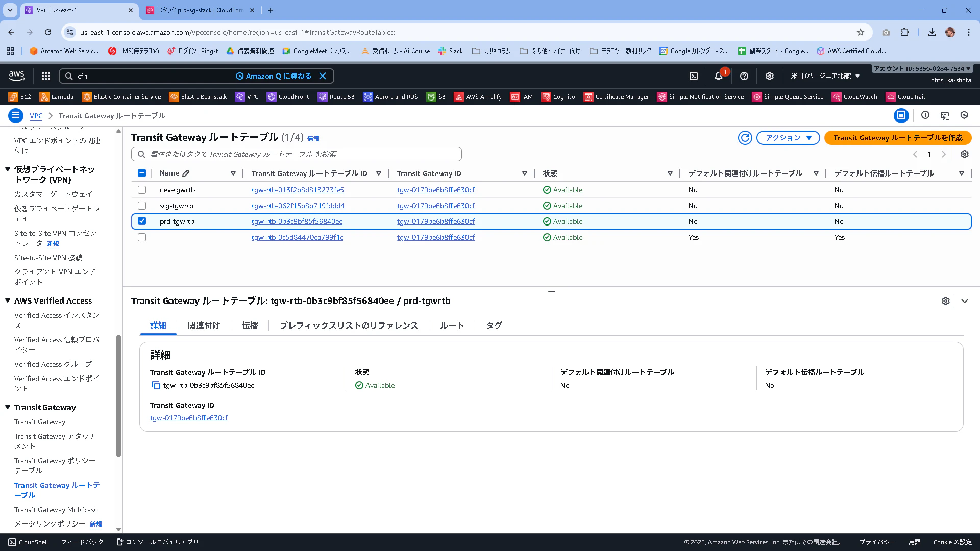Open console settings gear in top bar
This screenshot has width=980, height=551.
point(770,76)
